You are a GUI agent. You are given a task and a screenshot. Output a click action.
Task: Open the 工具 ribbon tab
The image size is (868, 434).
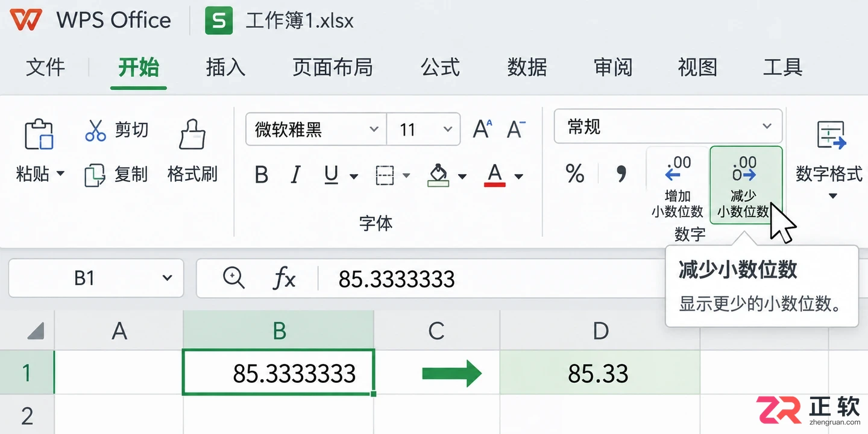click(782, 67)
